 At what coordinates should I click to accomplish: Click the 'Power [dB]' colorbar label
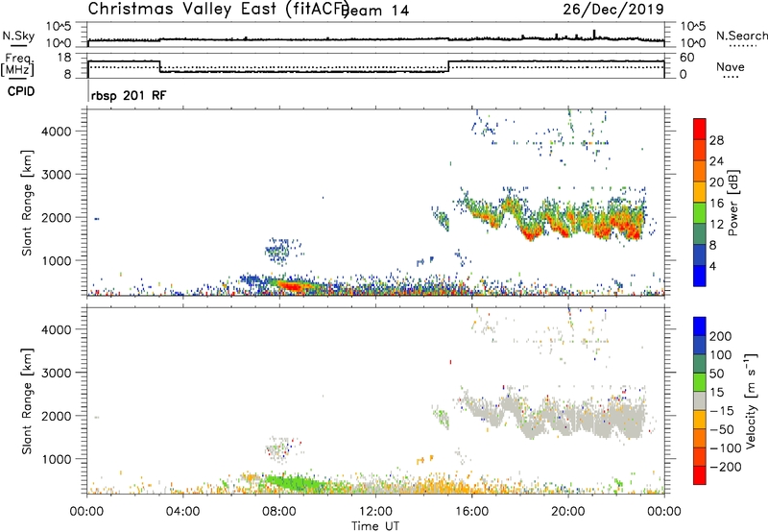tap(732, 203)
